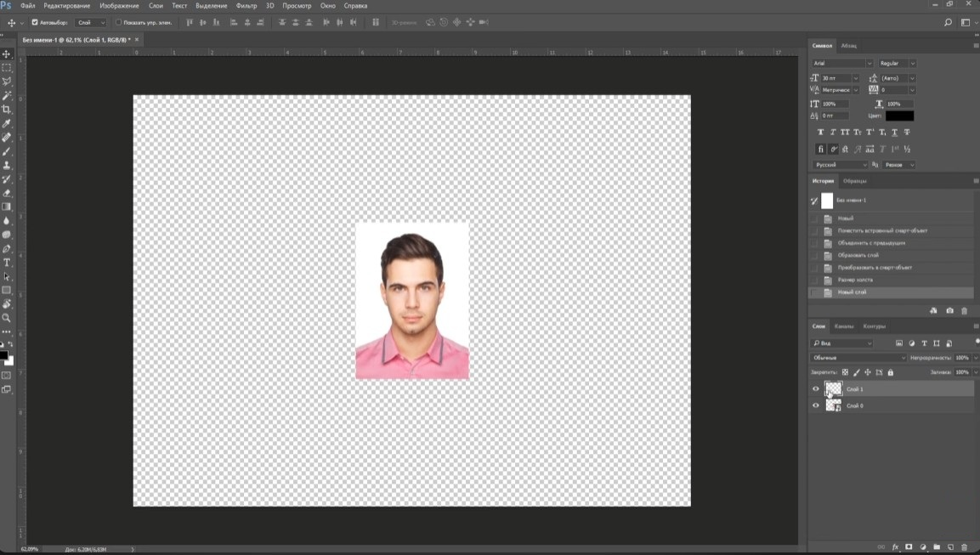Choose the Healing Brush tool

pos(7,138)
